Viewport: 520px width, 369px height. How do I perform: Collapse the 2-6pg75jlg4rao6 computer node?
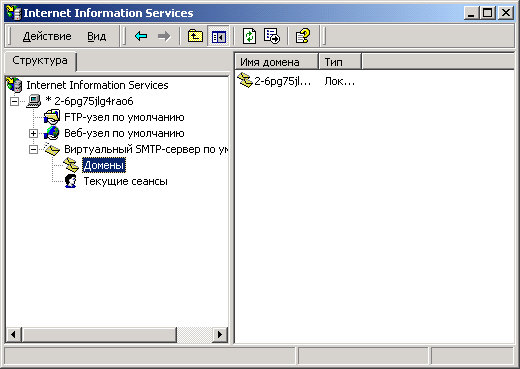tap(14, 101)
